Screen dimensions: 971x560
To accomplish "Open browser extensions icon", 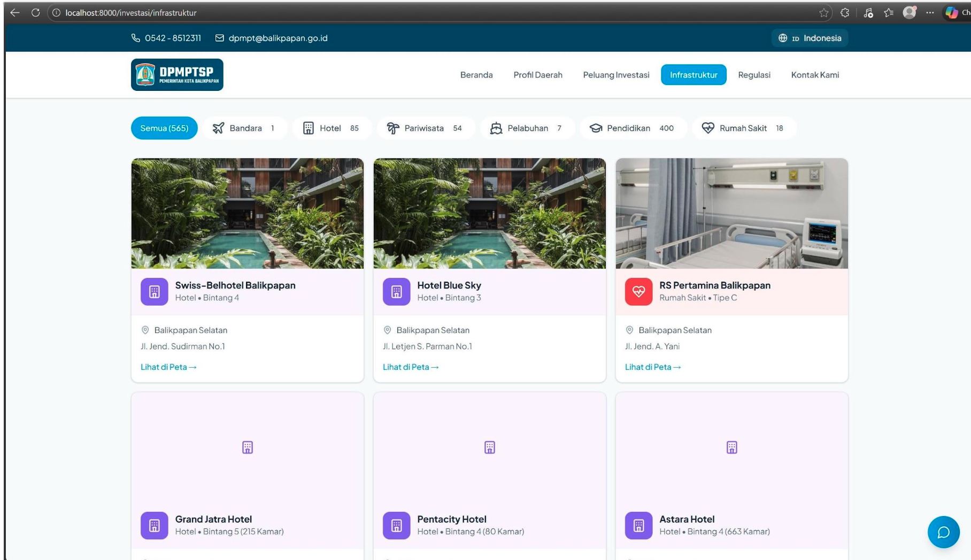I will [845, 13].
